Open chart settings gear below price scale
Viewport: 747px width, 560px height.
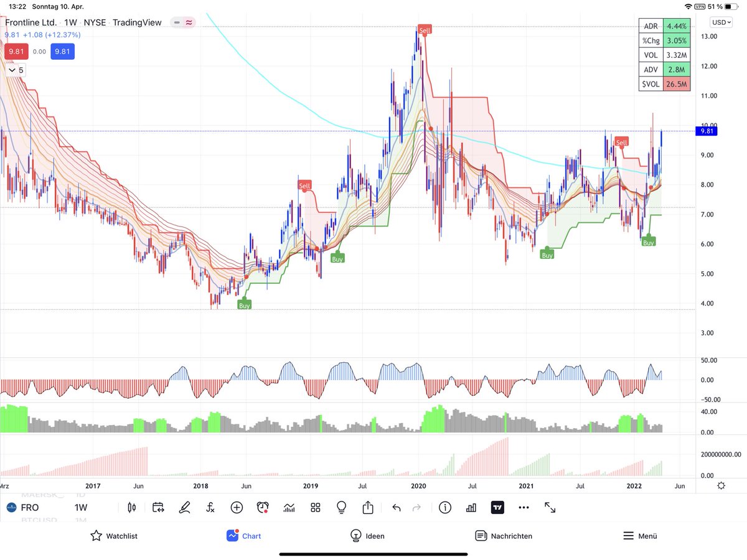pos(721,485)
